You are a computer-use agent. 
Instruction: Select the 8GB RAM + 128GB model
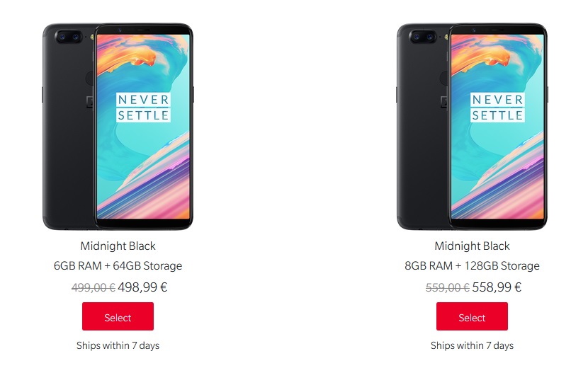pyautogui.click(x=472, y=316)
